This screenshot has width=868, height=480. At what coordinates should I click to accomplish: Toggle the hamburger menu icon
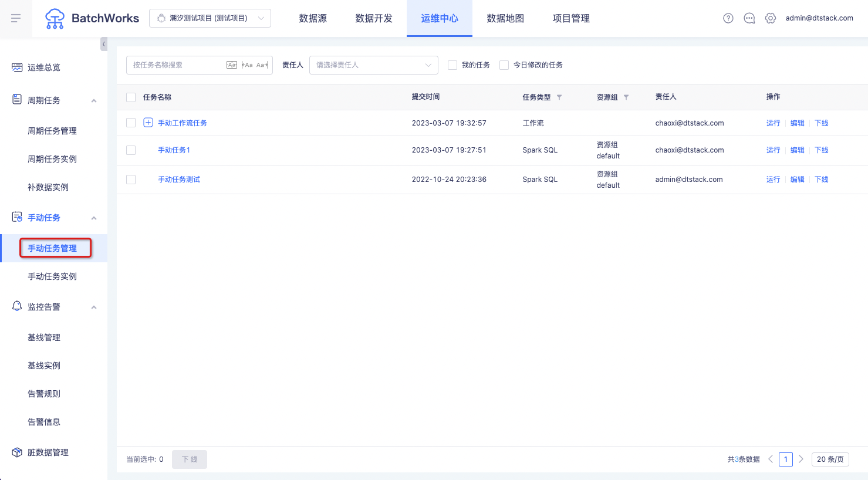tap(16, 18)
